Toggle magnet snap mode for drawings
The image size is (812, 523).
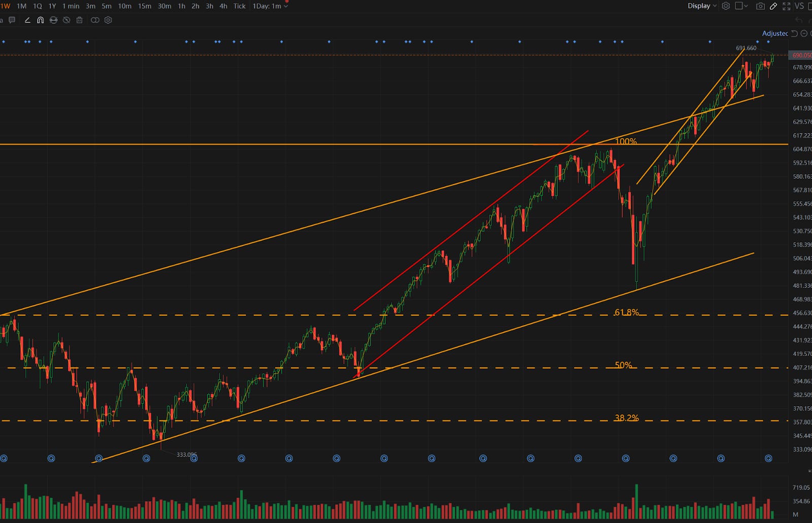(x=40, y=20)
